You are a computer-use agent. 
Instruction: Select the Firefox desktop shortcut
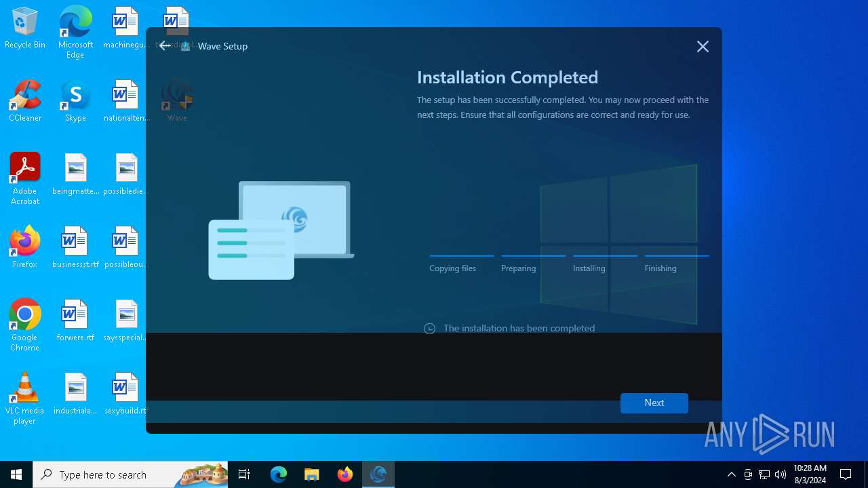(25, 248)
